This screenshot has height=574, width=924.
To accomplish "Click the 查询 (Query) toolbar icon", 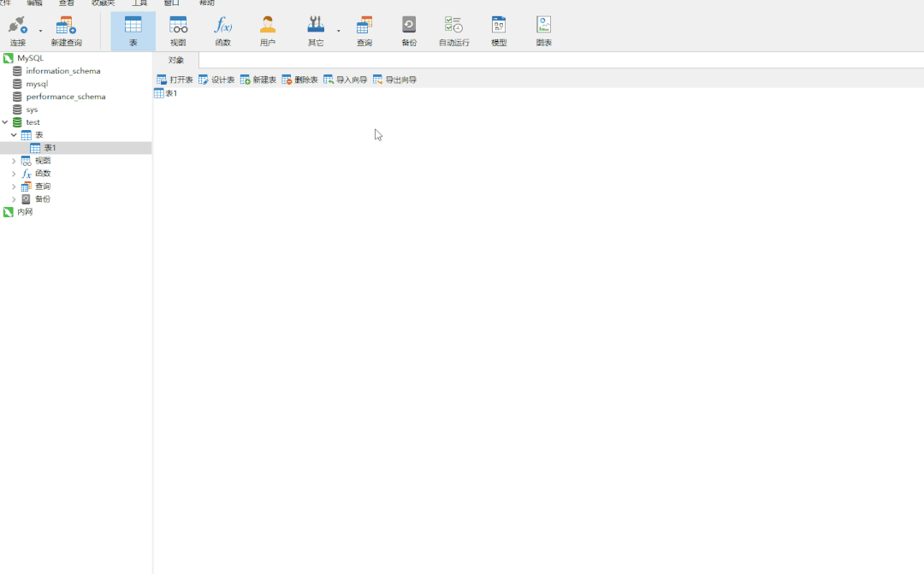I will [364, 31].
